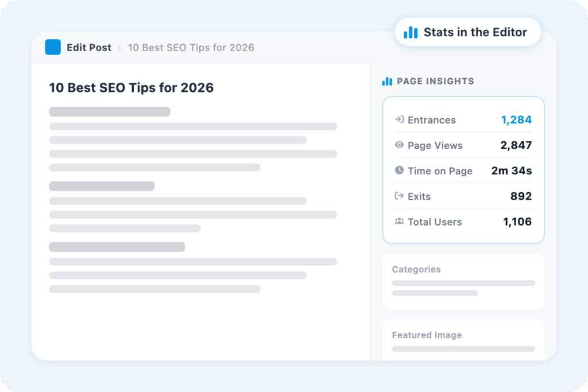Image resolution: width=588 pixels, height=392 pixels.
Task: Click the Time on Page clock icon
Action: [x=399, y=170]
